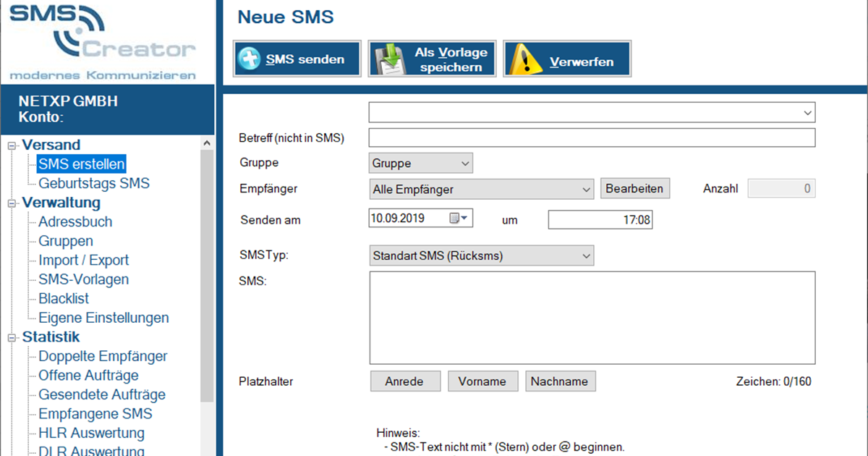Screen dimensions: 868x456
Task: Open the top template selection dropdown
Action: click(807, 113)
